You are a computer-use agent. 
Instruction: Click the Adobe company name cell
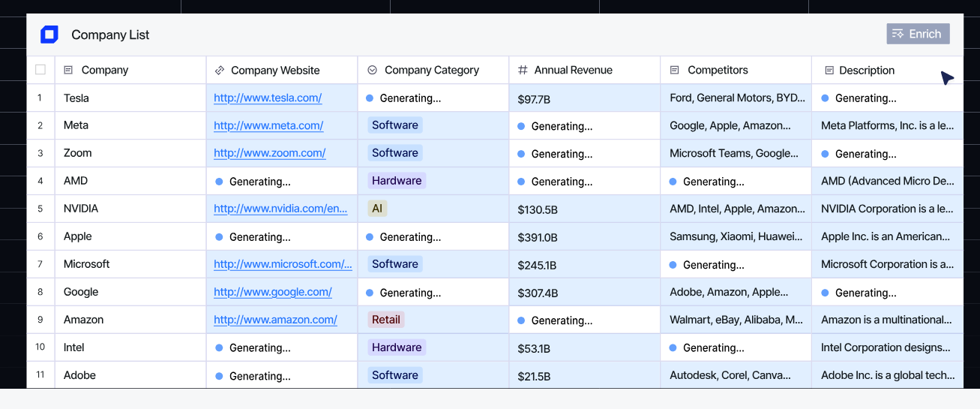pos(130,375)
